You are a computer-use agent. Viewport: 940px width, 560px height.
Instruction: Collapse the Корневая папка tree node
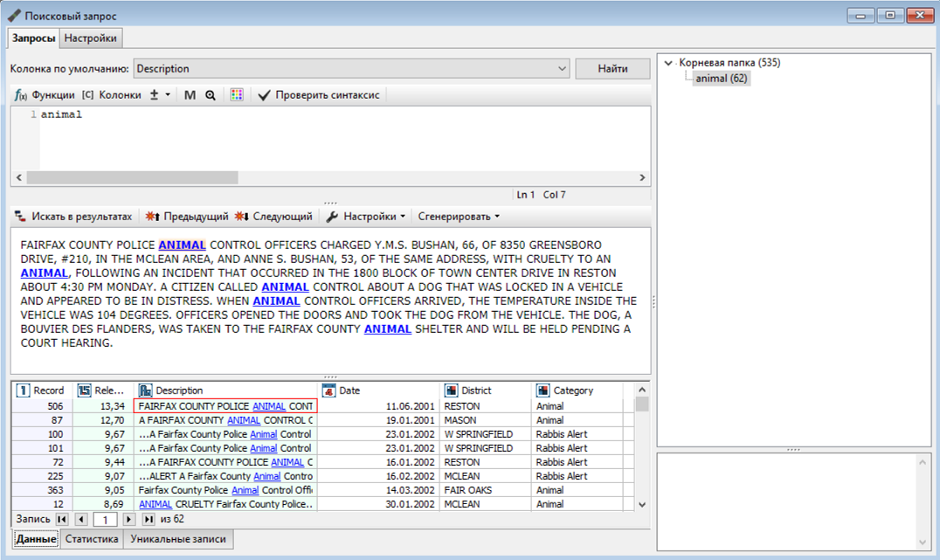(x=668, y=62)
